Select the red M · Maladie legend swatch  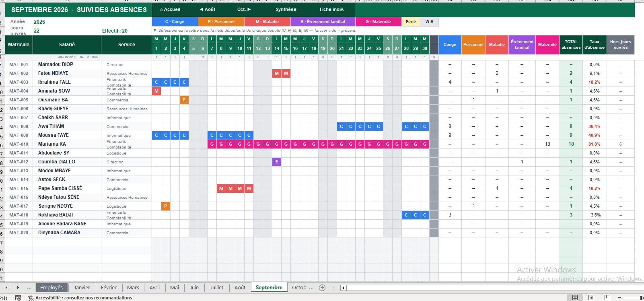click(x=267, y=22)
